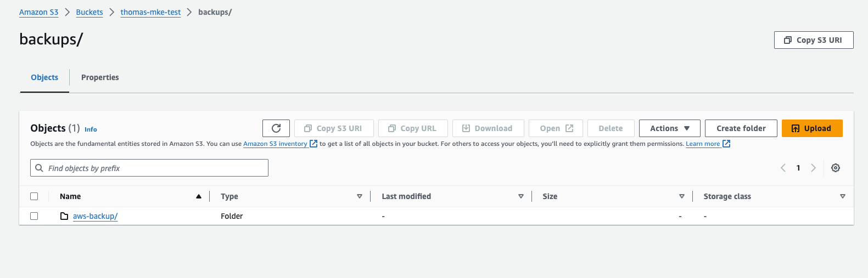The height and width of the screenshot is (278, 868).
Task: Switch to the Objects tab
Action: (44, 77)
